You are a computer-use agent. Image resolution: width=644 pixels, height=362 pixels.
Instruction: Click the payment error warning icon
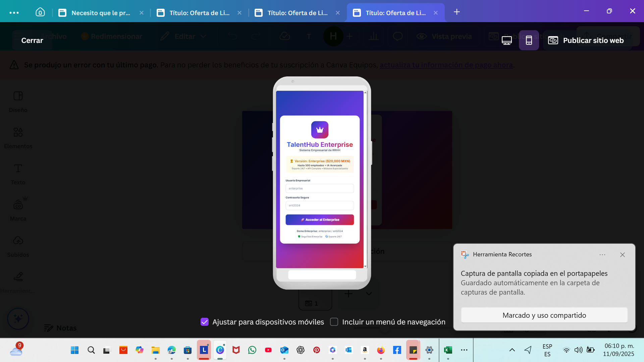click(14, 65)
